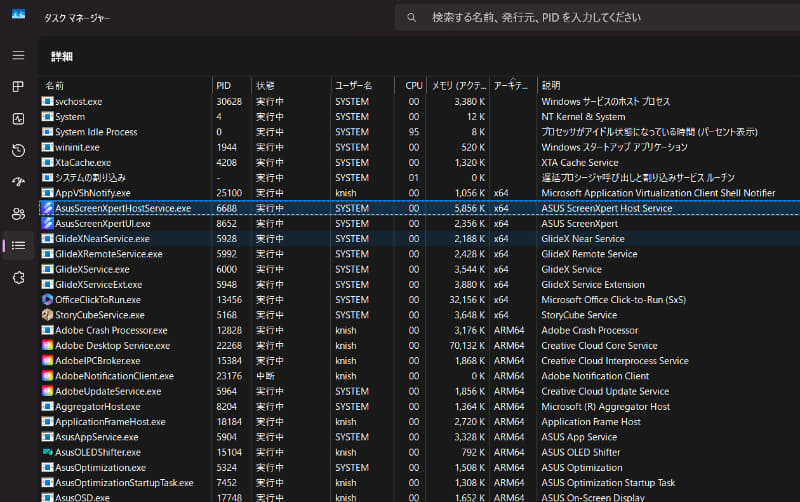
Task: Sort by the 説明 column header
Action: point(668,86)
